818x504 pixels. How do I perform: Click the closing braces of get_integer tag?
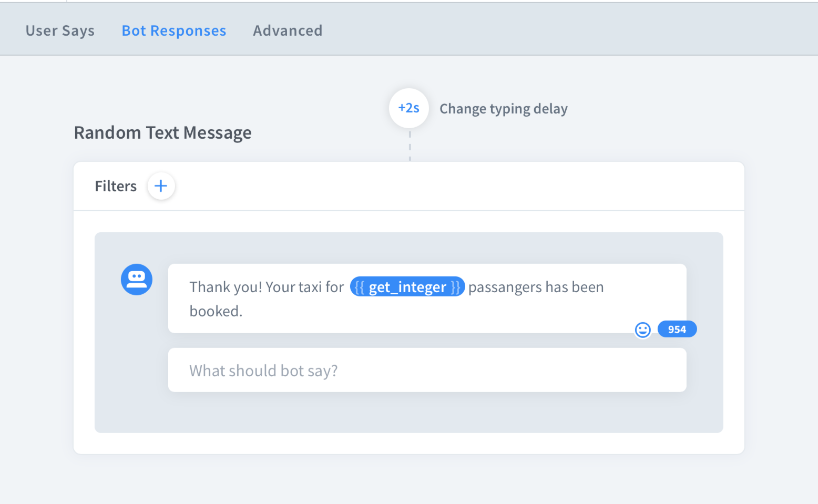tap(455, 287)
